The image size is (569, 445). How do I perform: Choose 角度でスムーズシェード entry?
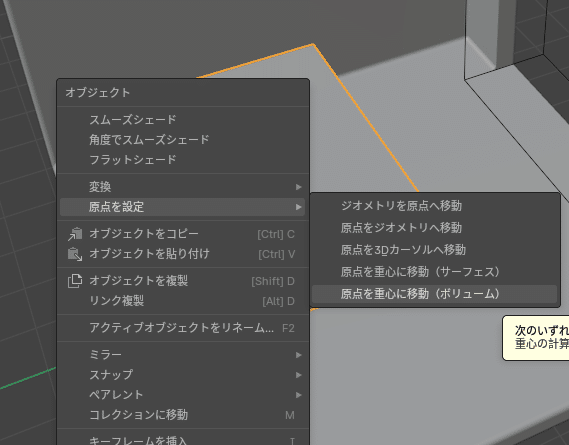pos(183,140)
